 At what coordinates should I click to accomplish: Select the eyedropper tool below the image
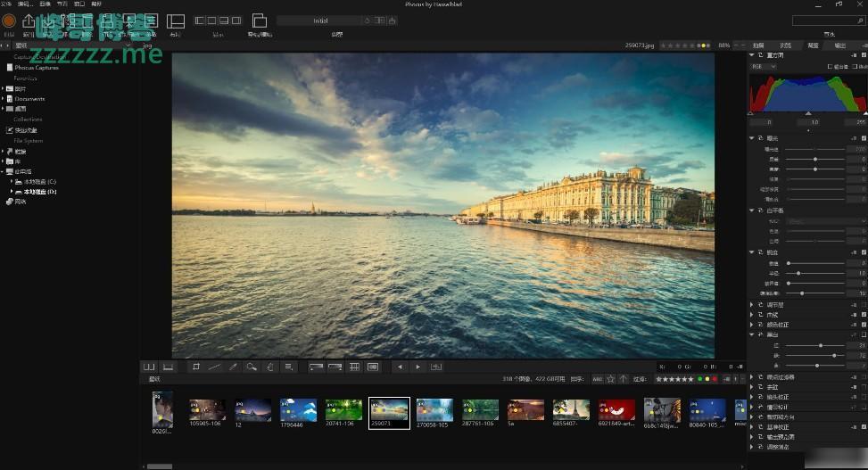coord(233,367)
